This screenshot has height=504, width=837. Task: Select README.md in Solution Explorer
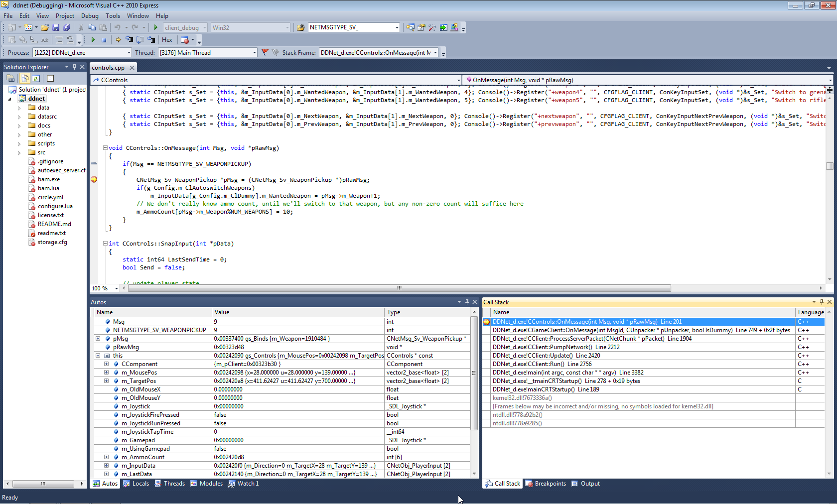(54, 224)
